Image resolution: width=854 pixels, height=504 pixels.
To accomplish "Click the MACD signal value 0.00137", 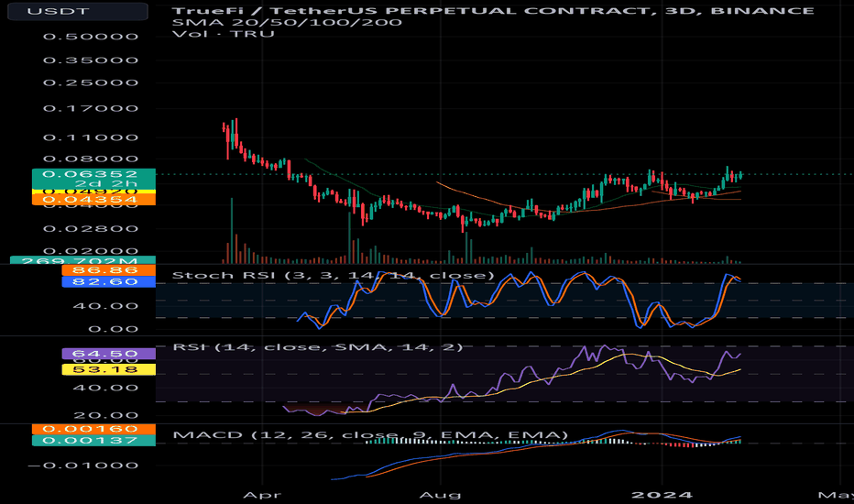I will (x=93, y=440).
